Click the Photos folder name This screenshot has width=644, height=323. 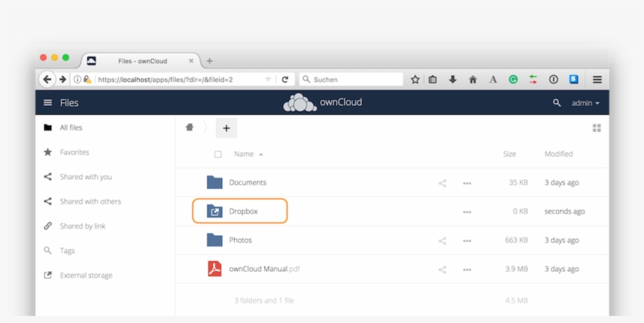click(240, 240)
